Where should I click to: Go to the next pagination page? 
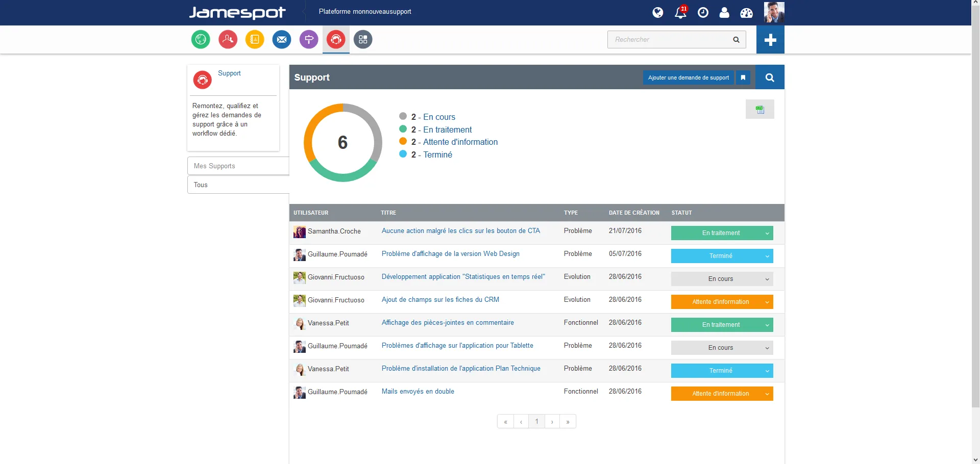552,422
